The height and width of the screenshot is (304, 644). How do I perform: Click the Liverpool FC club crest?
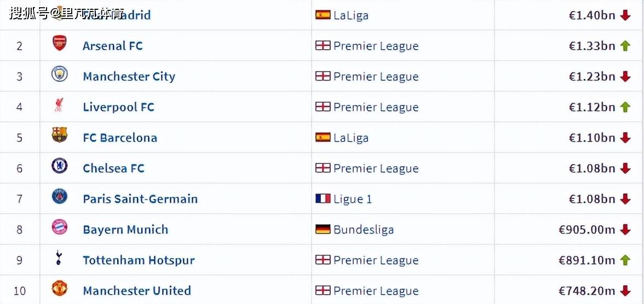coord(60,105)
